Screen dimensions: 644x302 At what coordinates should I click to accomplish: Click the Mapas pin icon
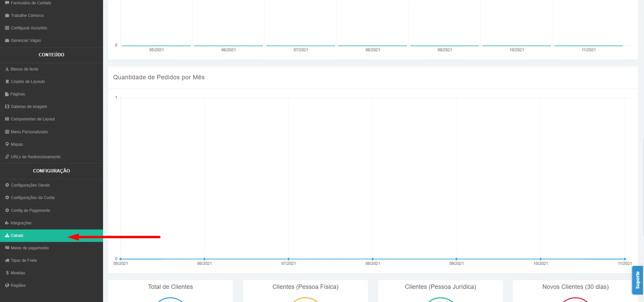coord(7,144)
